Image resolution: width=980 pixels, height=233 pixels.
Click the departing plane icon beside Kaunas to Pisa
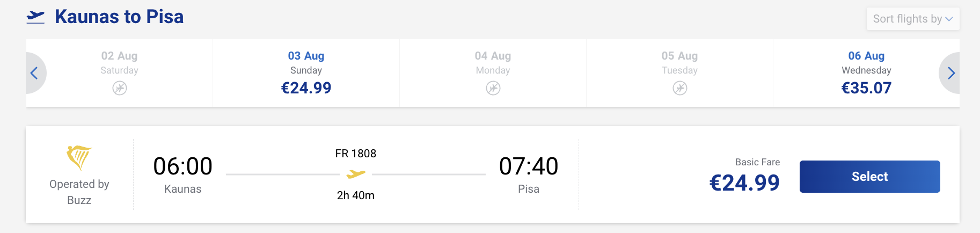[x=35, y=17]
